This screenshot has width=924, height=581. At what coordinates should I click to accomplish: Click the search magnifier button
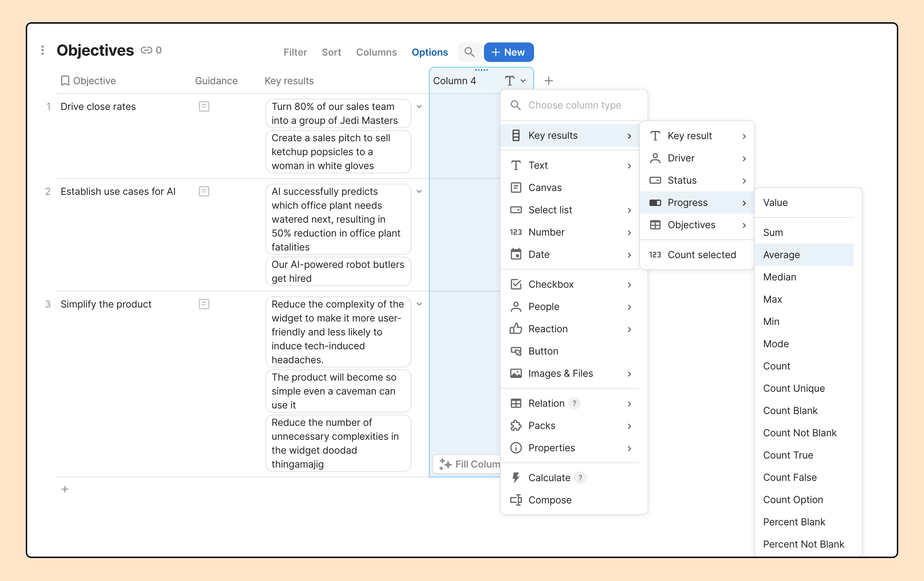pyautogui.click(x=469, y=52)
